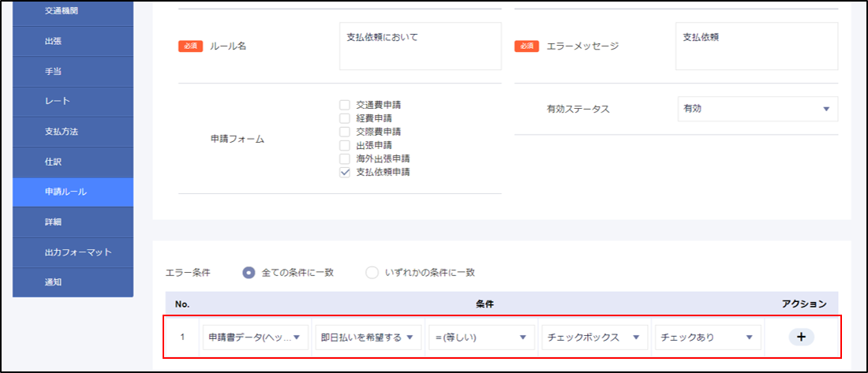Expand the 即日払いを希望する dropdown

click(x=368, y=338)
